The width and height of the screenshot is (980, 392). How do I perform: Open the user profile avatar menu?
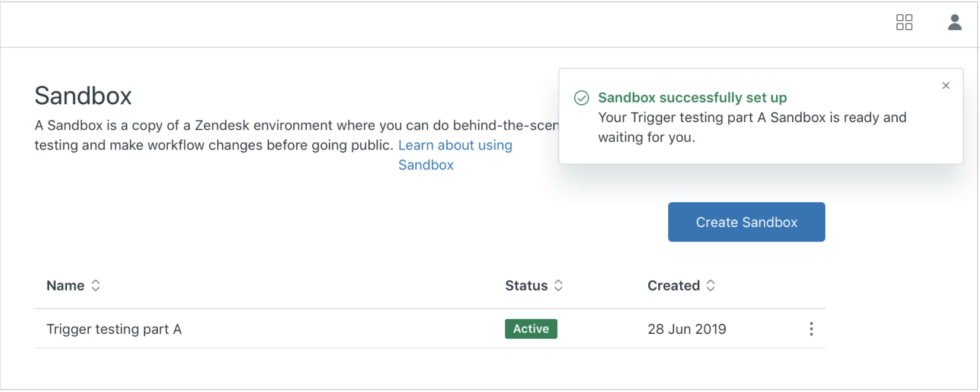(955, 23)
